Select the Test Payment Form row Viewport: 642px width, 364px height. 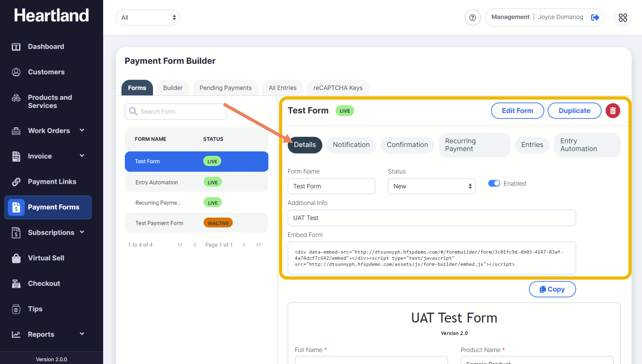197,223
